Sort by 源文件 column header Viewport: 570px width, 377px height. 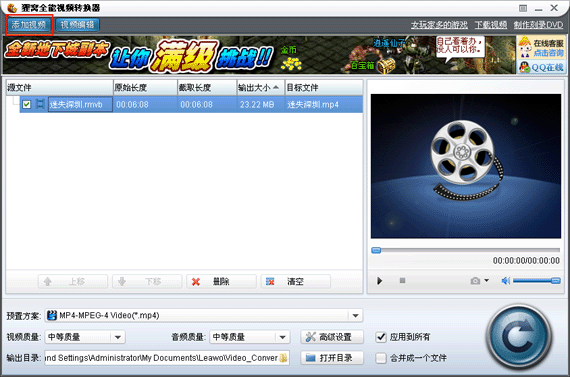(60, 88)
